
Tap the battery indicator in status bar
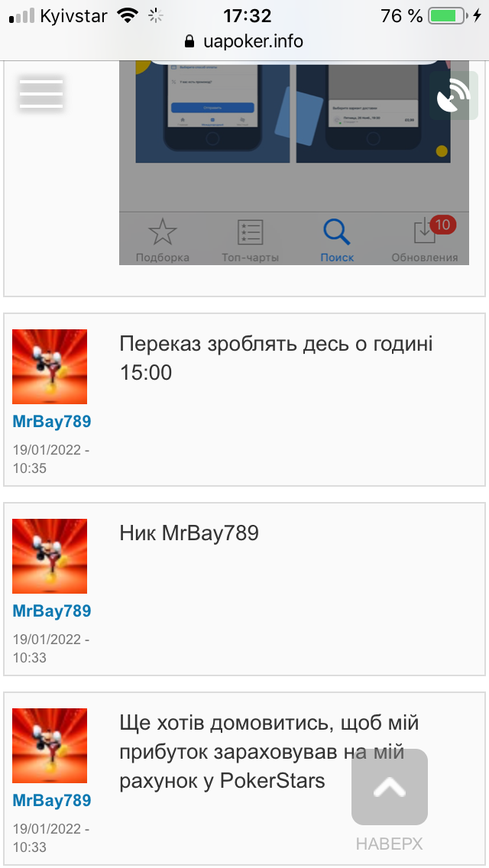pos(449,15)
